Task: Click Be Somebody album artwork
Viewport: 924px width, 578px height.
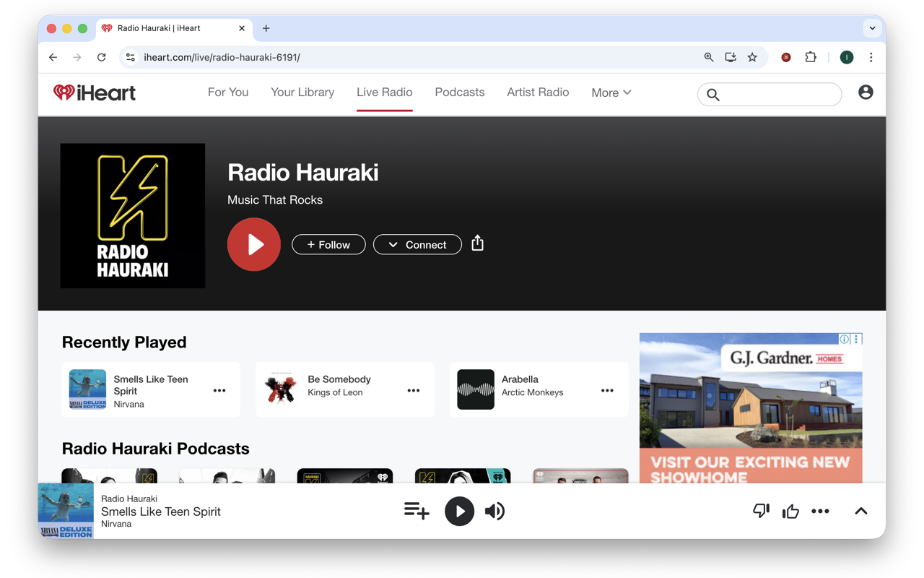Action: (x=282, y=389)
